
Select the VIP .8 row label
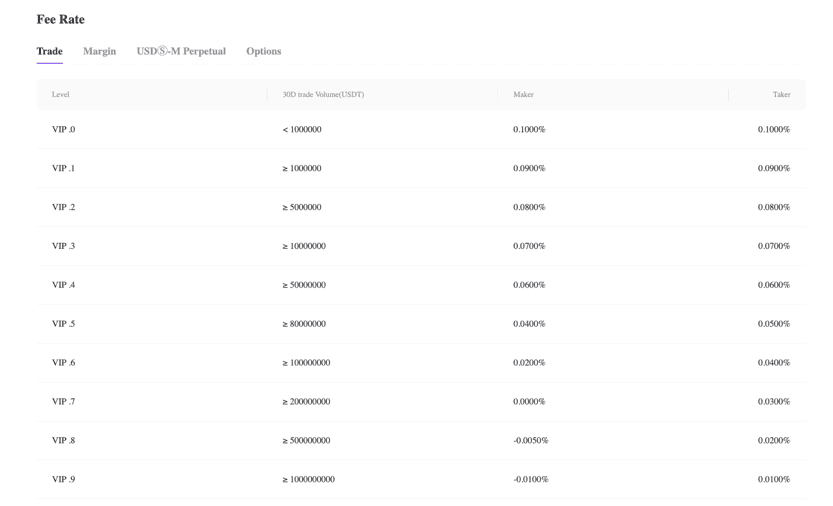tap(63, 441)
